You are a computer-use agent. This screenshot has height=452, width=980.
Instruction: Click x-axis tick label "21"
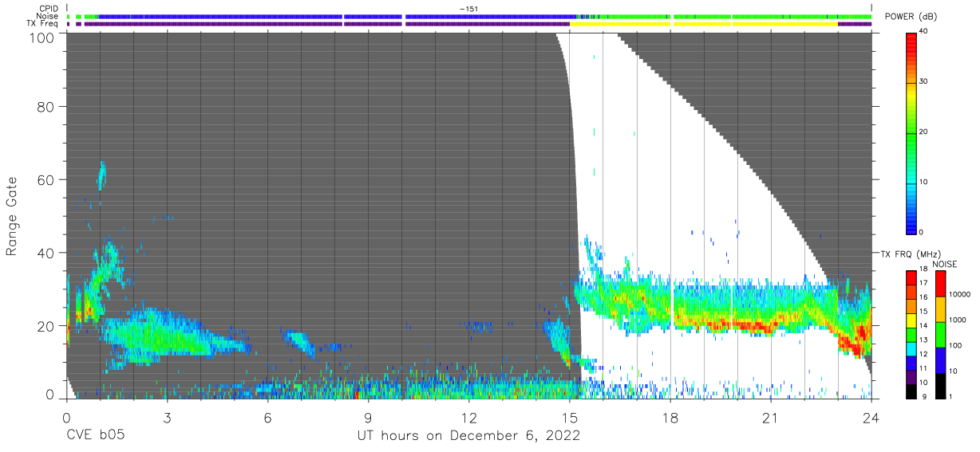(771, 418)
